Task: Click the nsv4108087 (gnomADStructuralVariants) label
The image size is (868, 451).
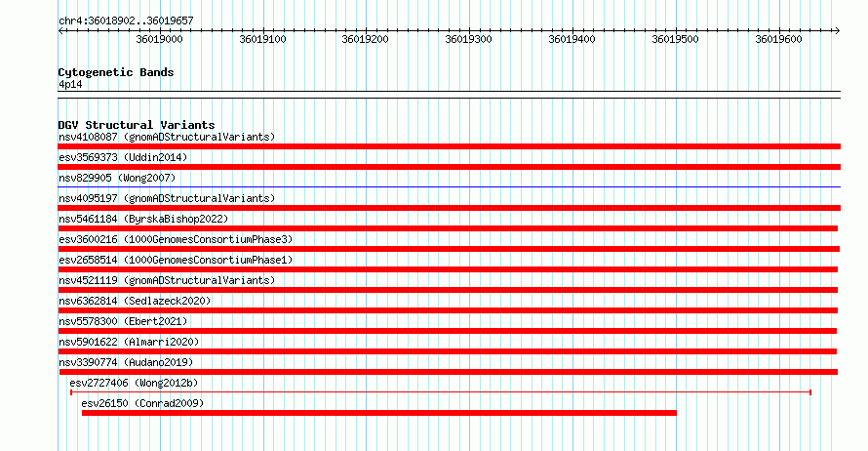Action: tap(167, 137)
